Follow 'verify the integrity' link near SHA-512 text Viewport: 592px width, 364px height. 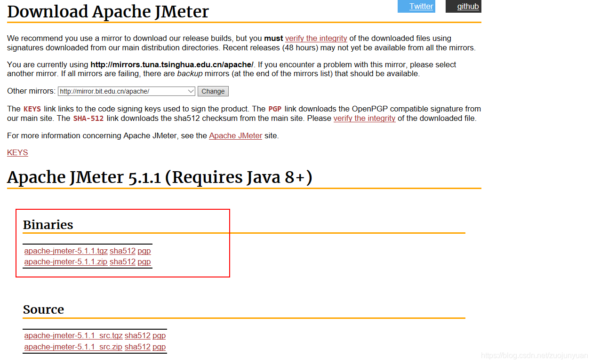[x=364, y=118]
